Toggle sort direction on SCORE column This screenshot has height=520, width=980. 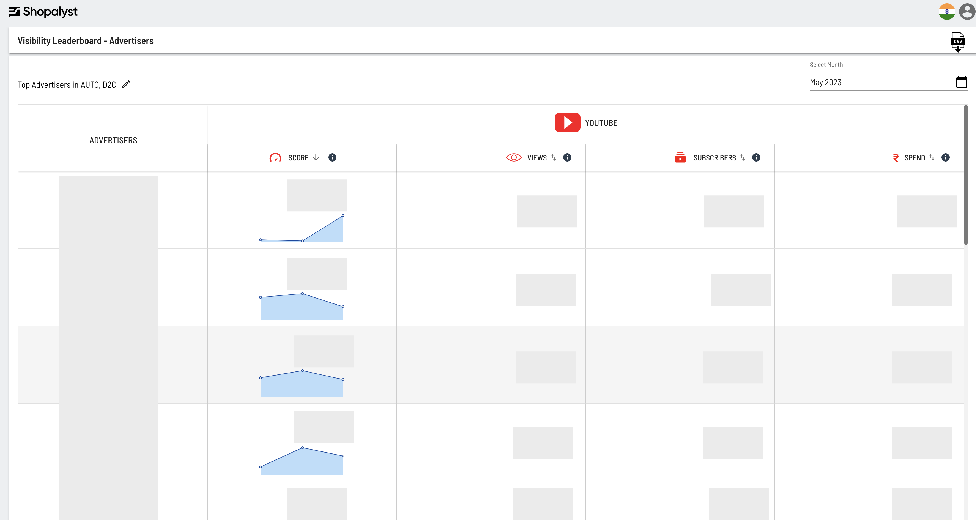[x=316, y=157]
